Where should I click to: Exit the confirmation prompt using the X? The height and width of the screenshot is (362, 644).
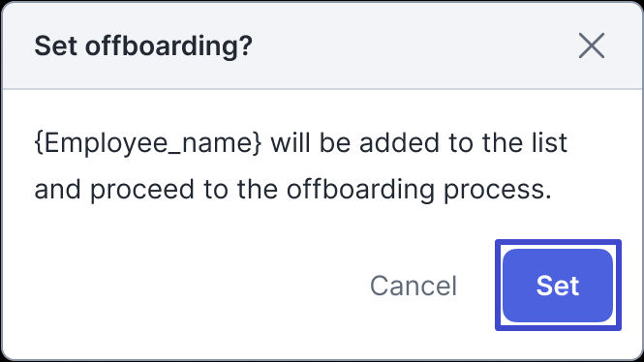[x=592, y=45]
